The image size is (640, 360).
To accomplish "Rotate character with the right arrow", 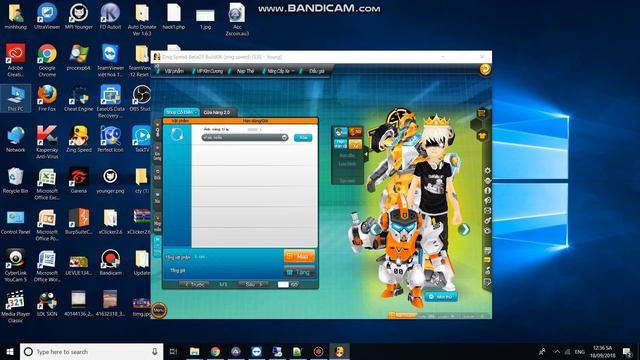I will [464, 229].
